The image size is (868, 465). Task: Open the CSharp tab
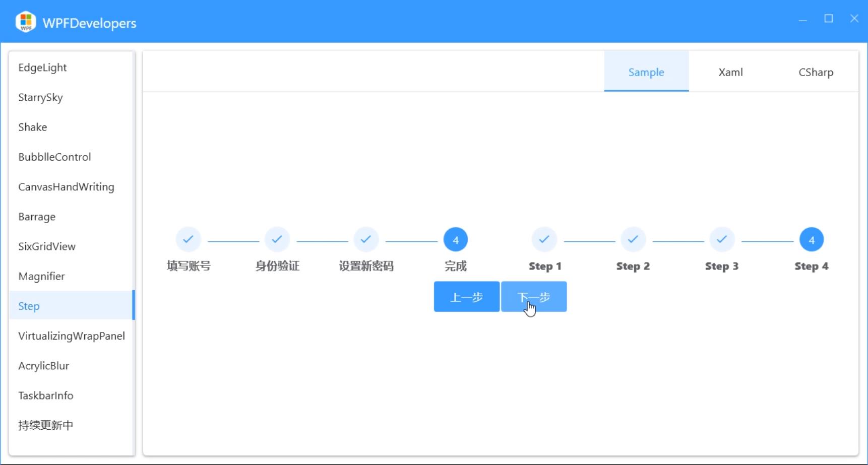(816, 72)
